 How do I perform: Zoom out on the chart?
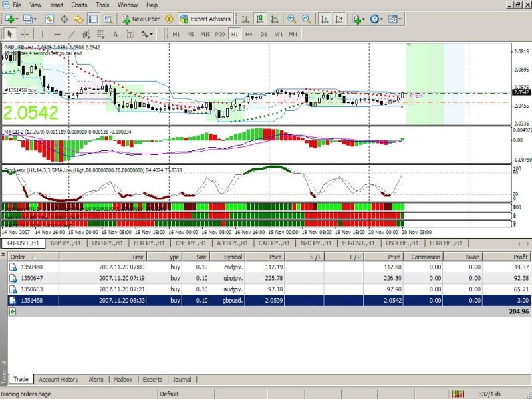tap(307, 19)
